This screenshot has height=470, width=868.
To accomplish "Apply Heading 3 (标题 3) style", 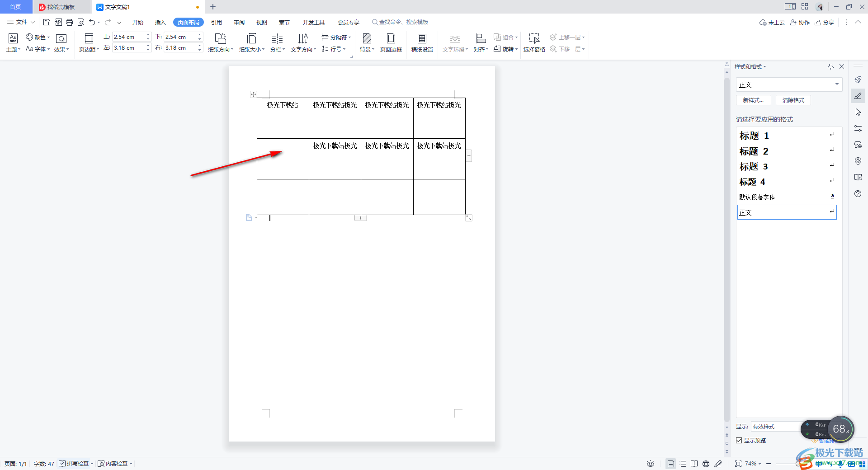I will coord(787,166).
